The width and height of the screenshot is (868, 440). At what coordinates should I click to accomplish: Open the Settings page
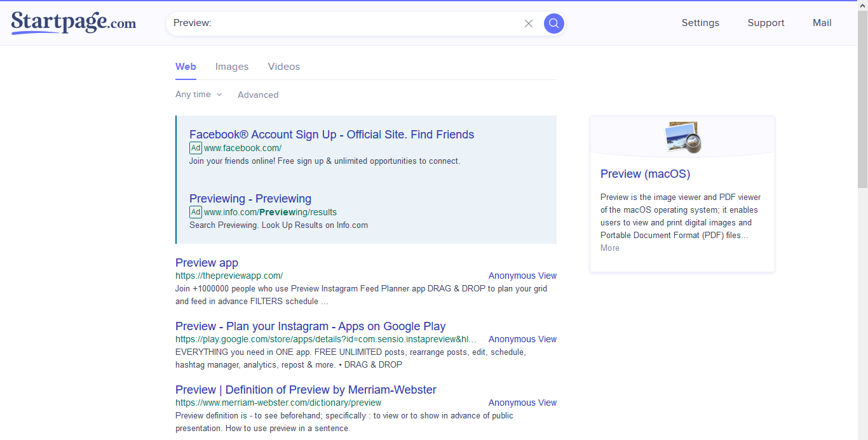click(700, 23)
